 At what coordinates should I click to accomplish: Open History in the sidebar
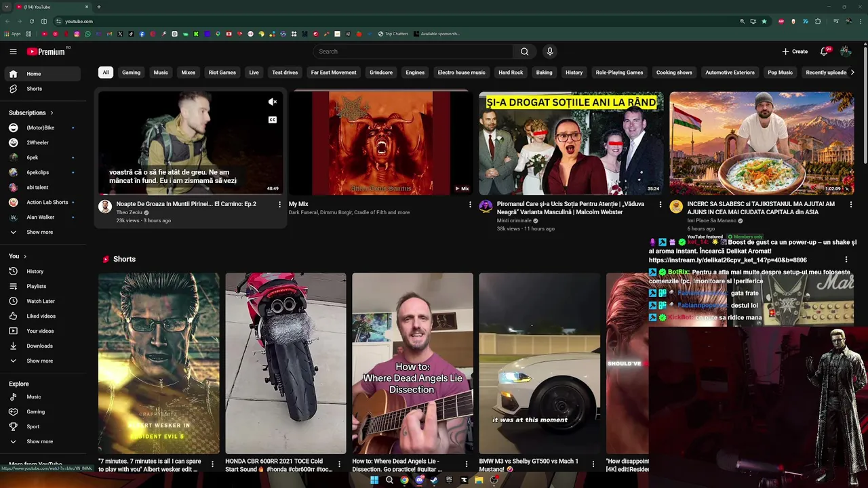pos(43,271)
